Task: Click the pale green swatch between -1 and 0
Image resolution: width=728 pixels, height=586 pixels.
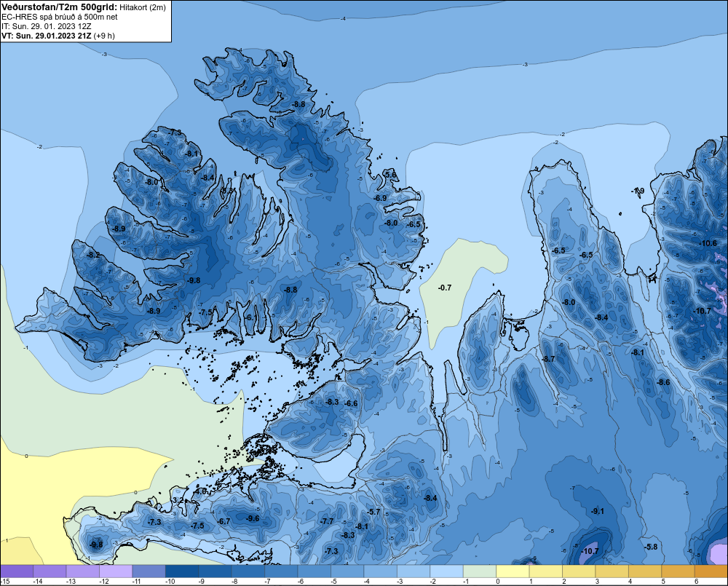Action: [x=480, y=571]
